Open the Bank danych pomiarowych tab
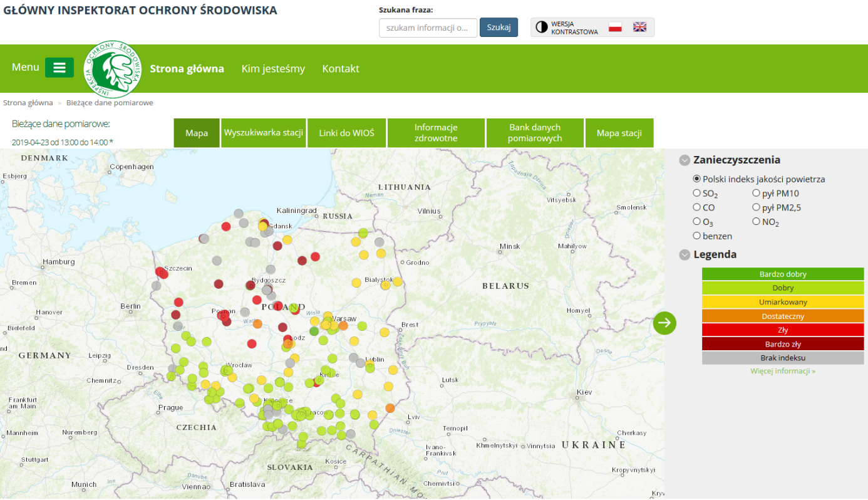The width and height of the screenshot is (868, 500). [535, 133]
